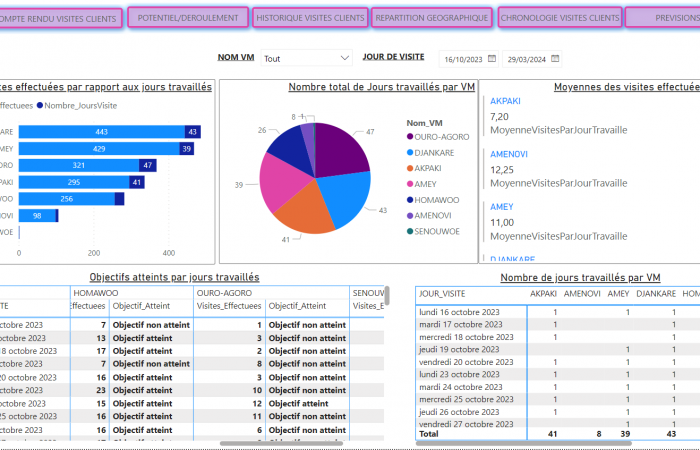Screen dimensions: 700x450
Task: Open the start date calendar picker
Action: [493, 59]
